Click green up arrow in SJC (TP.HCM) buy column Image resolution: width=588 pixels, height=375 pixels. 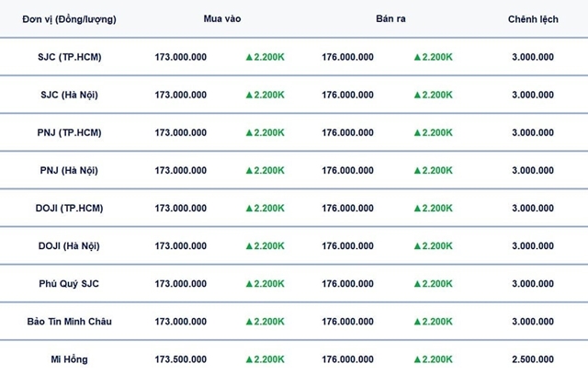pos(249,57)
